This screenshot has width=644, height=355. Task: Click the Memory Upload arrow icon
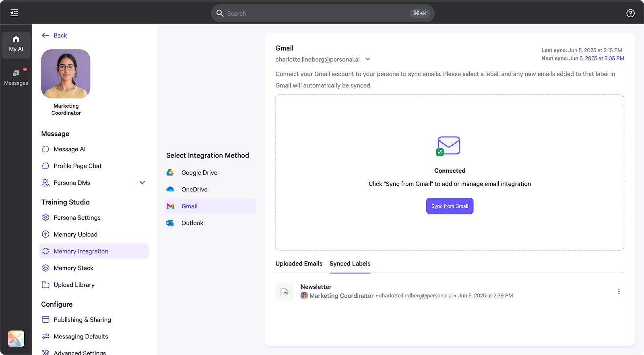pos(45,234)
